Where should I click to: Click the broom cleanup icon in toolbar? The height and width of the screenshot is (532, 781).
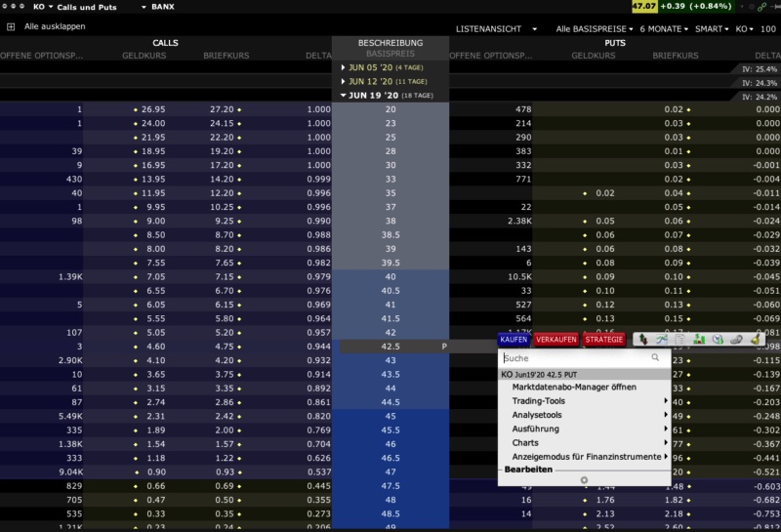[x=754, y=340]
